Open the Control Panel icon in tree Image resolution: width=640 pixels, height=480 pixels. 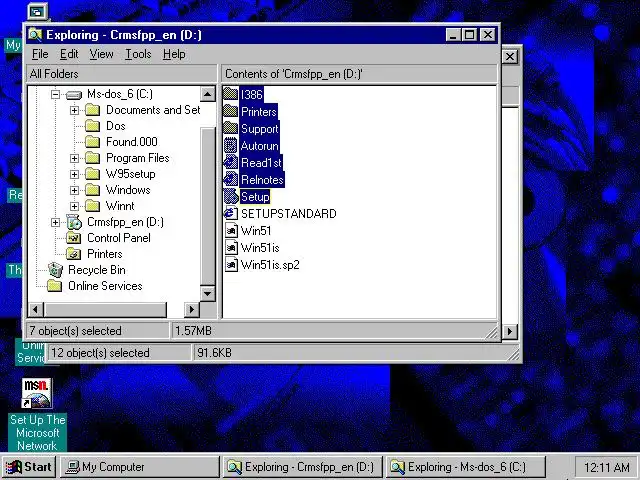(74, 238)
